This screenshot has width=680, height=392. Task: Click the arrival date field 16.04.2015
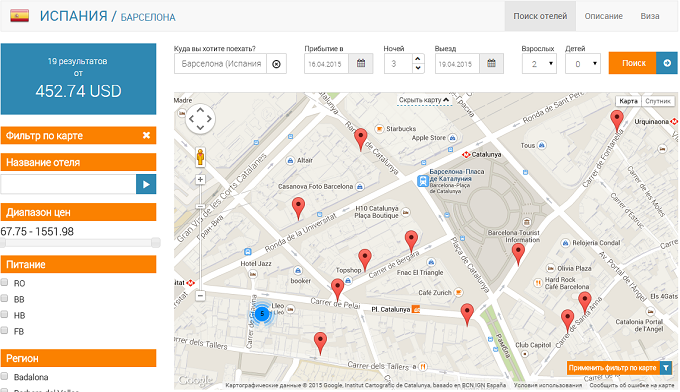coord(326,64)
